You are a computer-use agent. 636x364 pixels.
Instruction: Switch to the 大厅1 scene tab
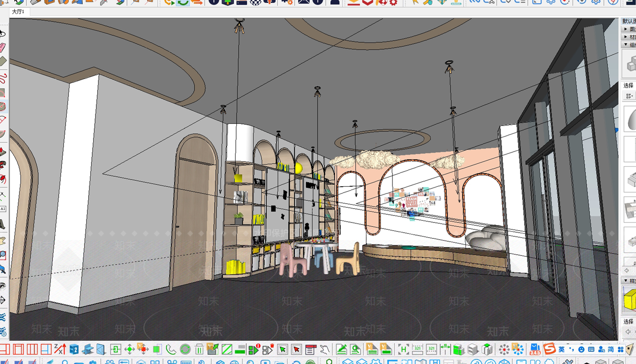coord(18,12)
